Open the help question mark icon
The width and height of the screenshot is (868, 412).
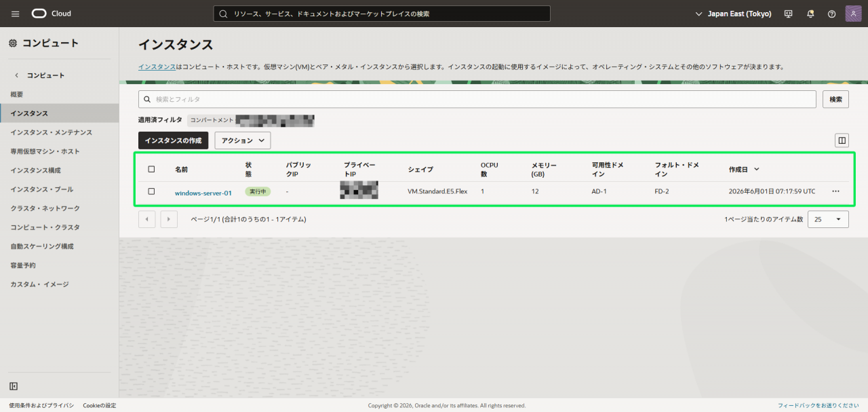tap(832, 14)
